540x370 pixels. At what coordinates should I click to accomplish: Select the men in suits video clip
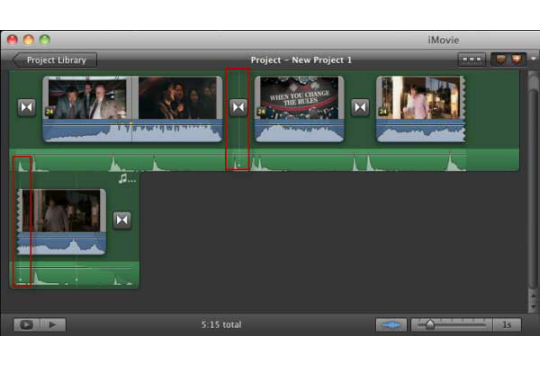(87, 98)
